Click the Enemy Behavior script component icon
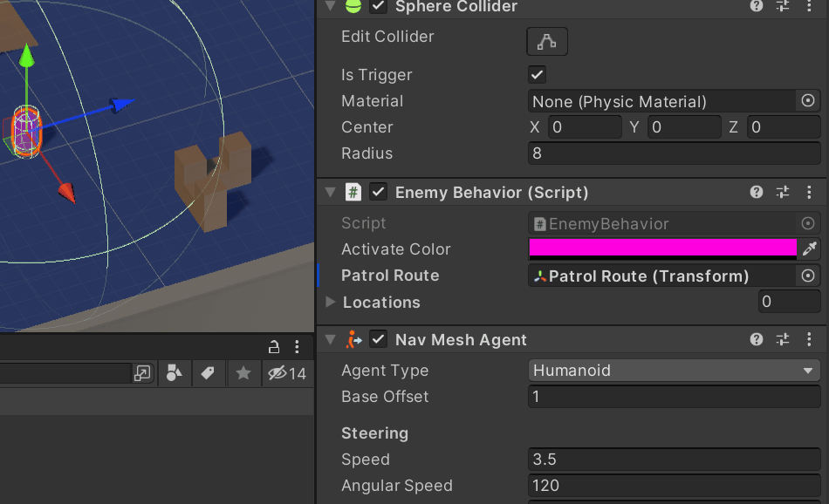Image resolution: width=829 pixels, height=504 pixels. pos(353,192)
